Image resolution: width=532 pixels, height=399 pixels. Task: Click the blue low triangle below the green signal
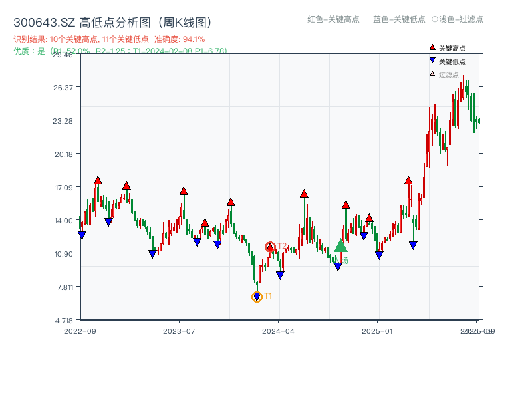338,267
